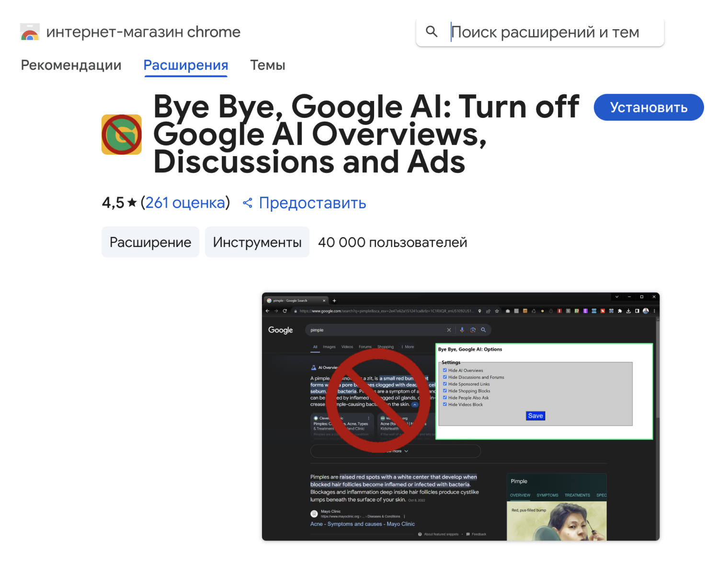Image resolution: width=728 pixels, height=575 pixels.
Task: Open the "Инструменты" category chip
Action: (257, 242)
